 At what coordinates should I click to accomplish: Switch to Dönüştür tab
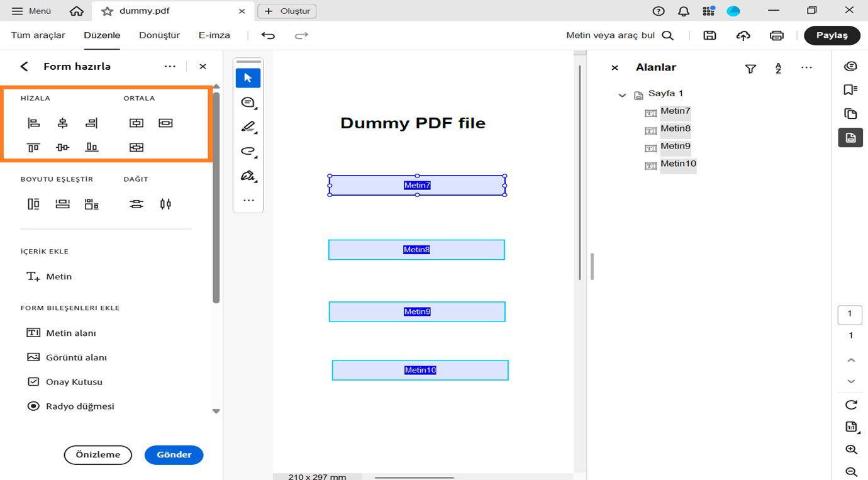click(x=160, y=35)
